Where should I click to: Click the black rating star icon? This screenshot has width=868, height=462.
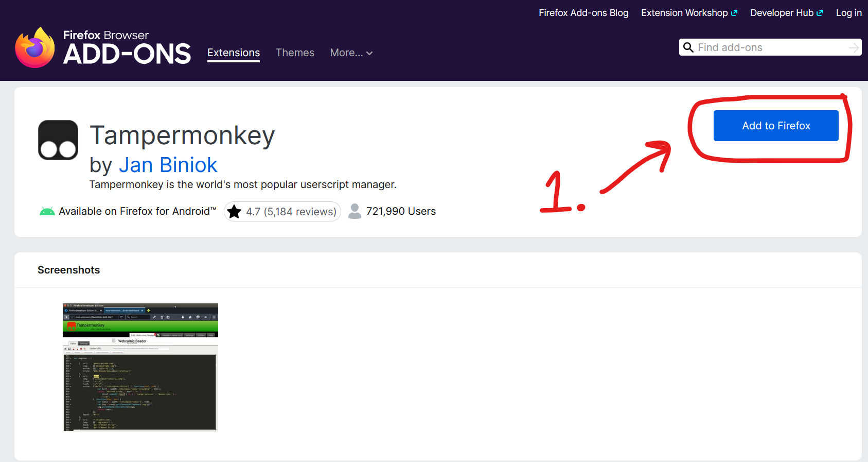coord(234,212)
